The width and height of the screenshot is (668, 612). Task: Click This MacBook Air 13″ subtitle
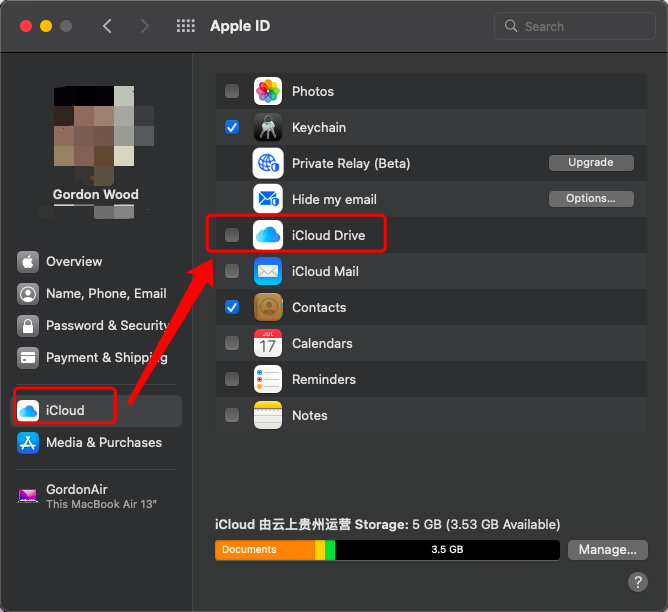[x=101, y=504]
